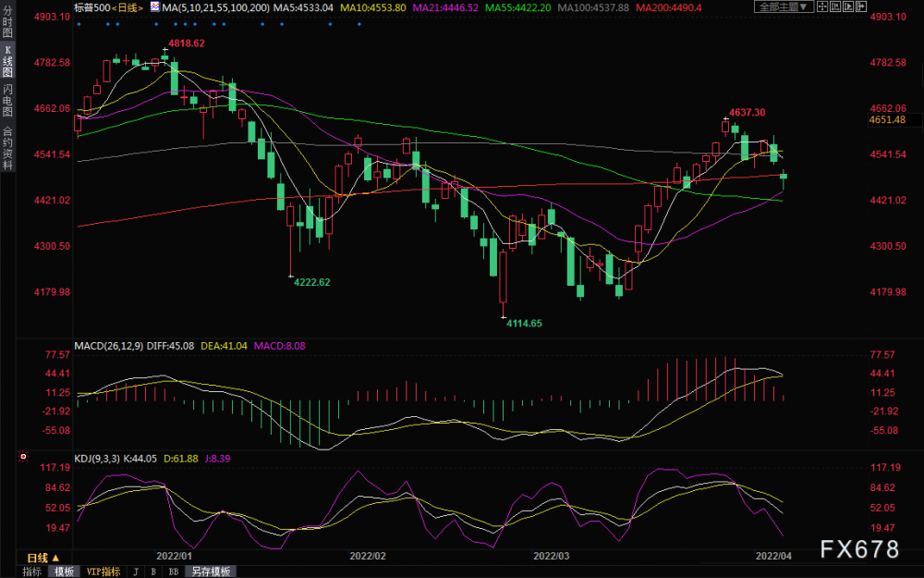Click the red KDJ panel marker icon

click(23, 457)
